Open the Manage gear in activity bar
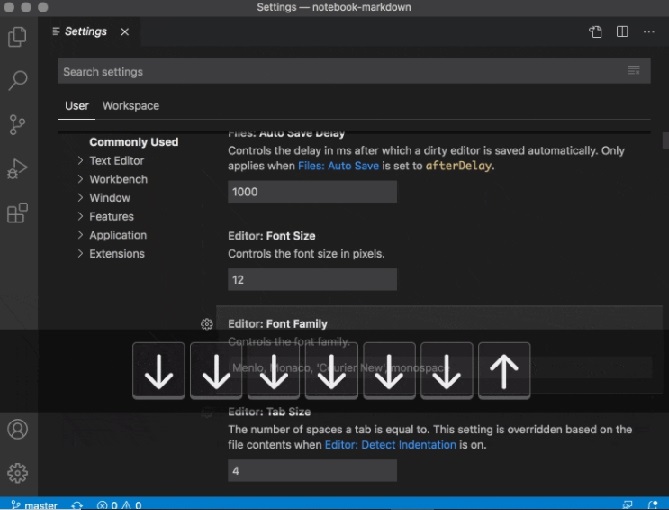This screenshot has width=669, height=510. point(17,473)
